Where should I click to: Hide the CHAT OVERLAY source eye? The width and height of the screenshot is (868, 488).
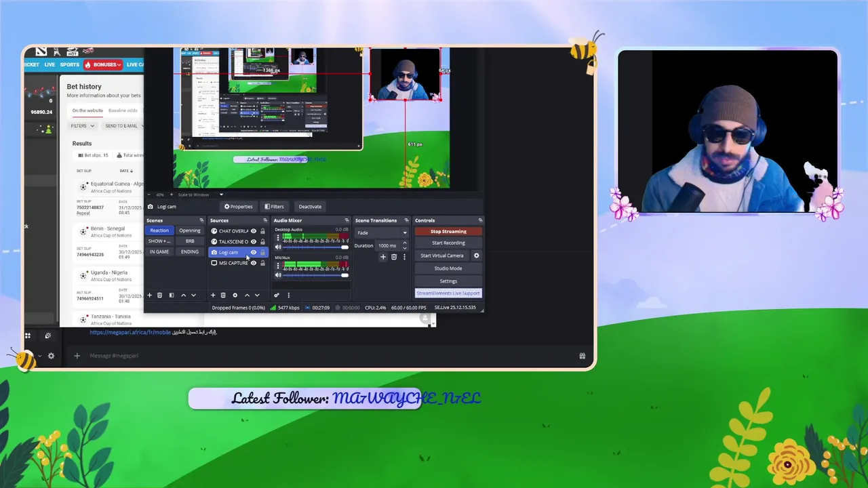tap(254, 231)
